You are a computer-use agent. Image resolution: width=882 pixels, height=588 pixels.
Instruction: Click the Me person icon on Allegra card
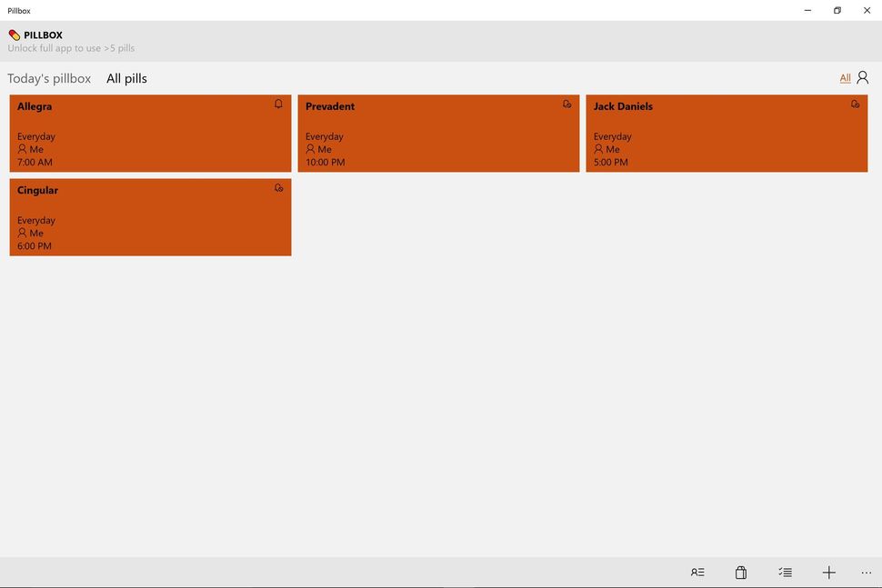[21, 149]
